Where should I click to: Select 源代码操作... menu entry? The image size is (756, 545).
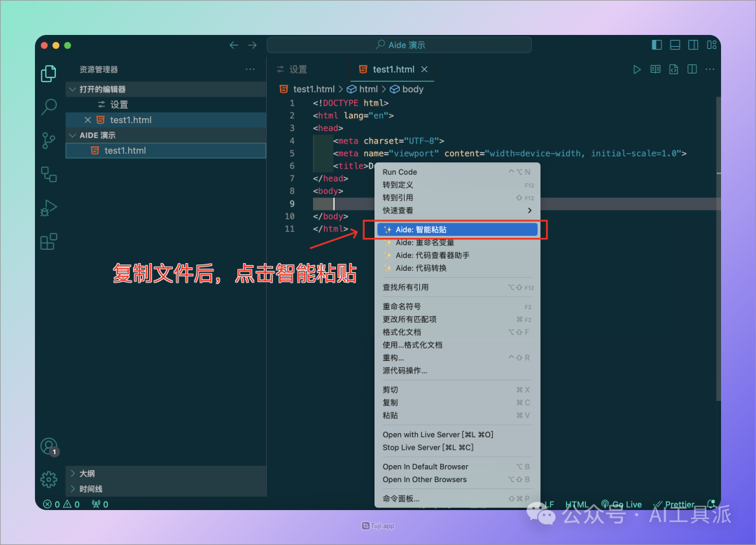tap(457, 371)
